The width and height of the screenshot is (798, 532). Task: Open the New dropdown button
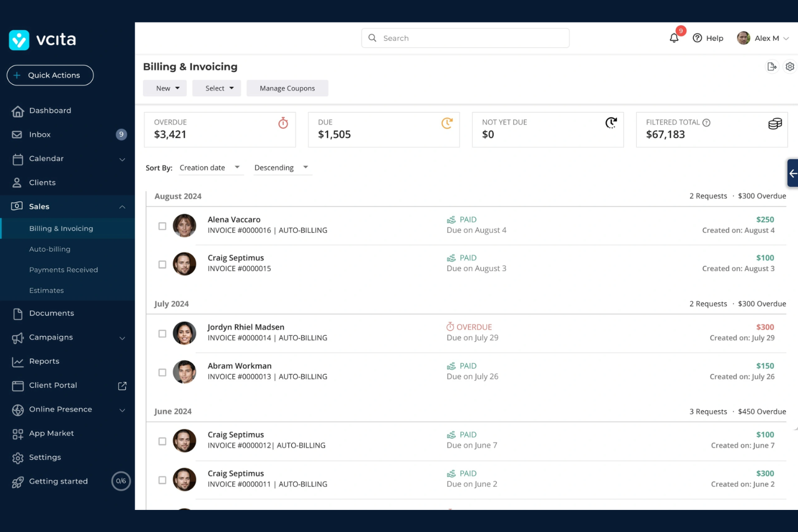click(164, 88)
